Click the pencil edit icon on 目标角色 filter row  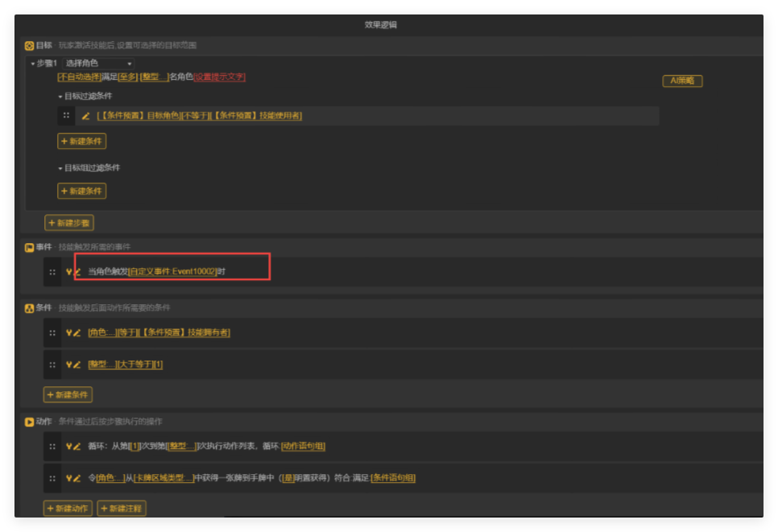[x=85, y=116]
